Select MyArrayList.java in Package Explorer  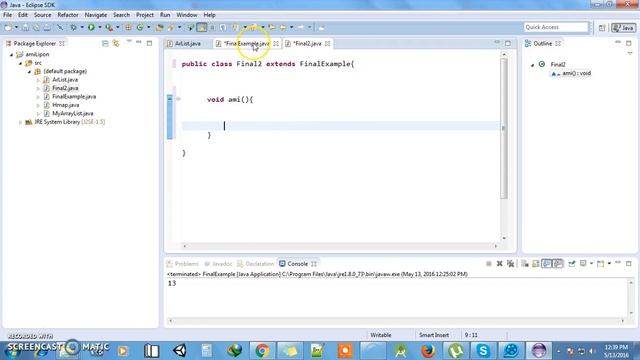point(73,113)
